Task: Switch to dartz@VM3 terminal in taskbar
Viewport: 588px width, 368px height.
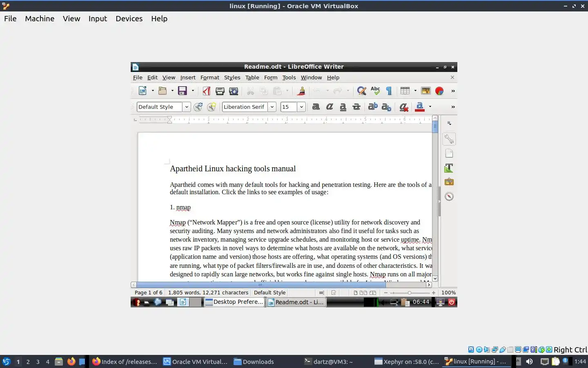Action: pos(328,361)
